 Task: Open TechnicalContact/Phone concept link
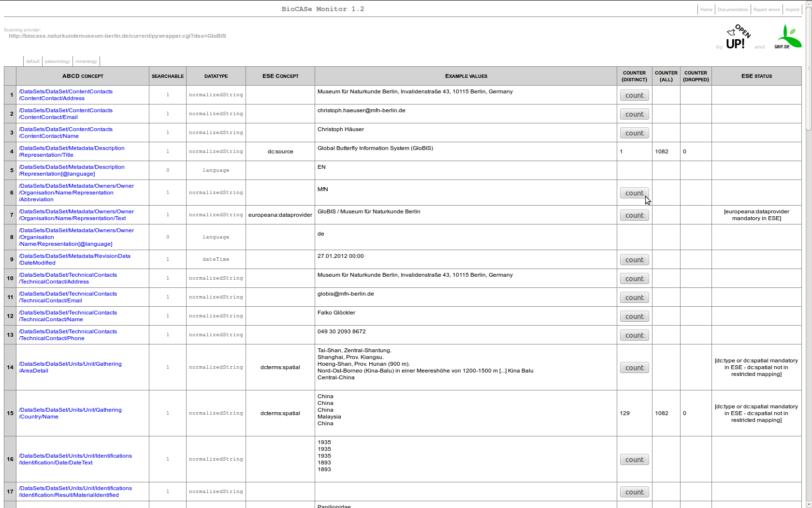tap(68, 335)
